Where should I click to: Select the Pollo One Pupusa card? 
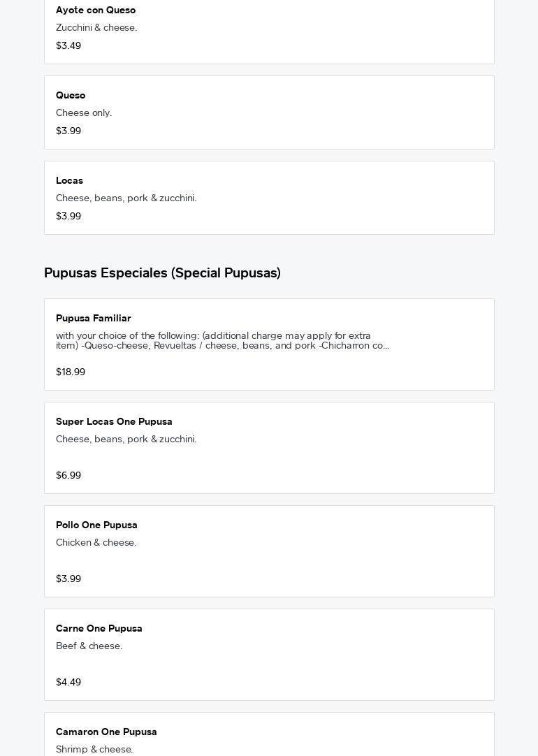(x=269, y=551)
